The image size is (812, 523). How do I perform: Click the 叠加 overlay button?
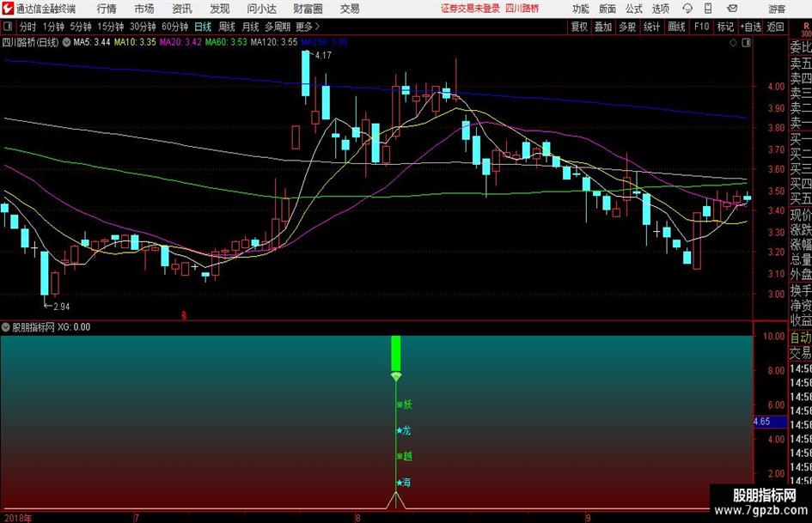(603, 27)
